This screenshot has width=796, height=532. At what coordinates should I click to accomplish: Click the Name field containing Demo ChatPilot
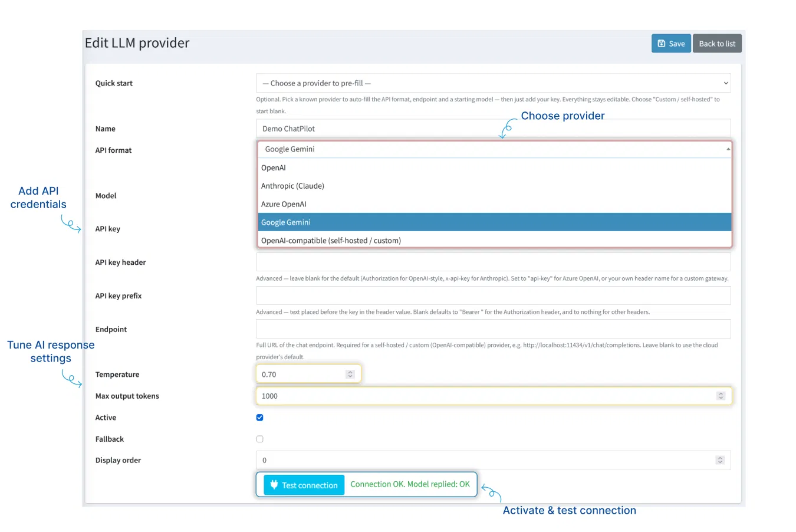tap(494, 128)
